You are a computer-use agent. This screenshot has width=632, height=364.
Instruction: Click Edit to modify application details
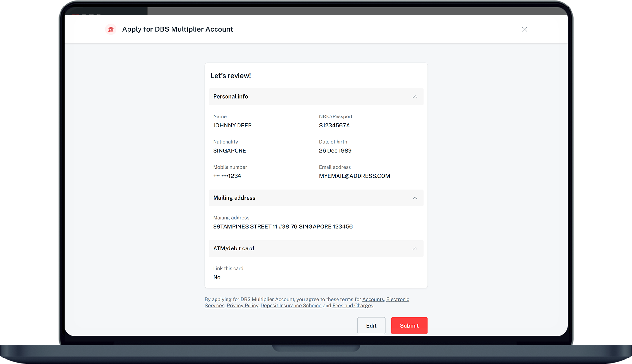[x=371, y=325]
